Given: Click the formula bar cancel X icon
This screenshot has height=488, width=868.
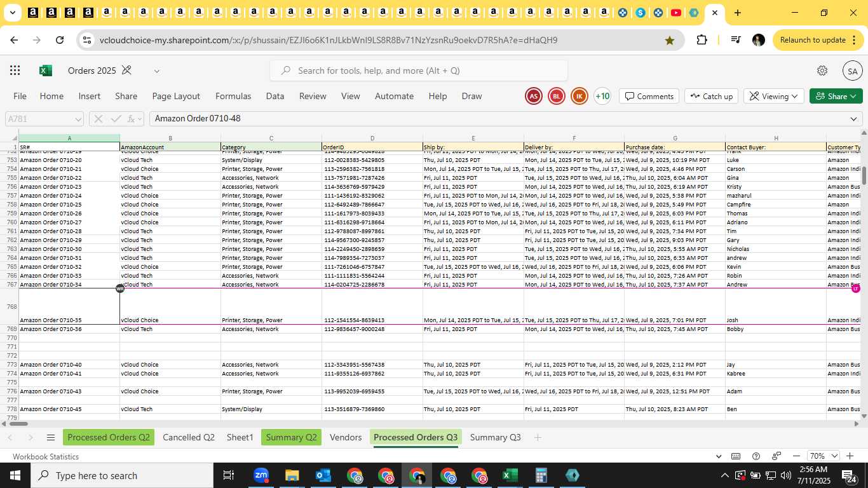Looking at the screenshot, I should coord(98,119).
